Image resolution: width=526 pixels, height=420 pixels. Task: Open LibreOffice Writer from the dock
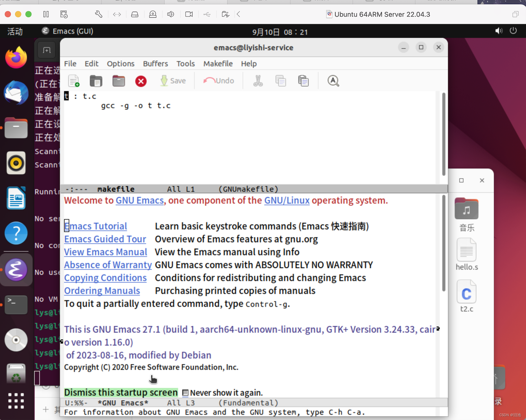click(x=16, y=198)
